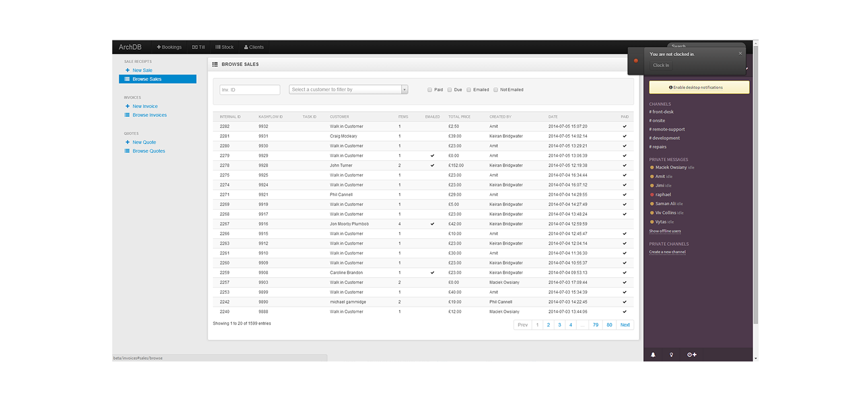This screenshot has width=868, height=406.
Task: Click the list icon beside Browse Quotes
Action: [x=127, y=151]
